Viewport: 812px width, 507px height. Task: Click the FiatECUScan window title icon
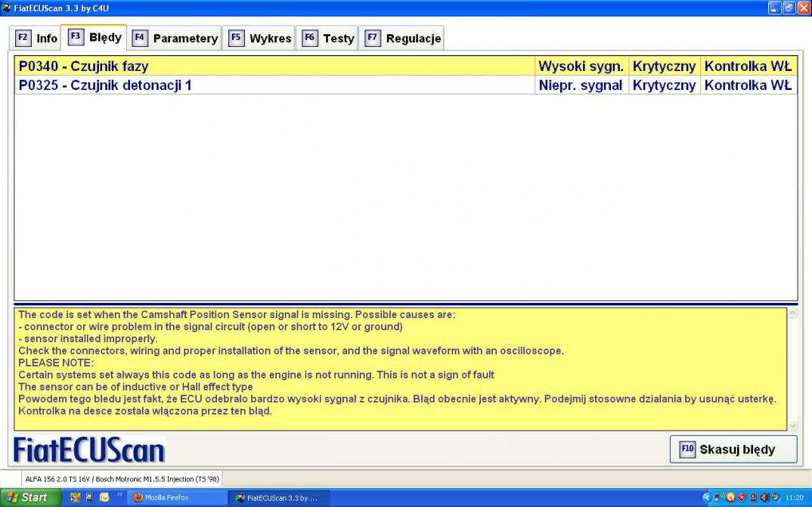coord(6,8)
